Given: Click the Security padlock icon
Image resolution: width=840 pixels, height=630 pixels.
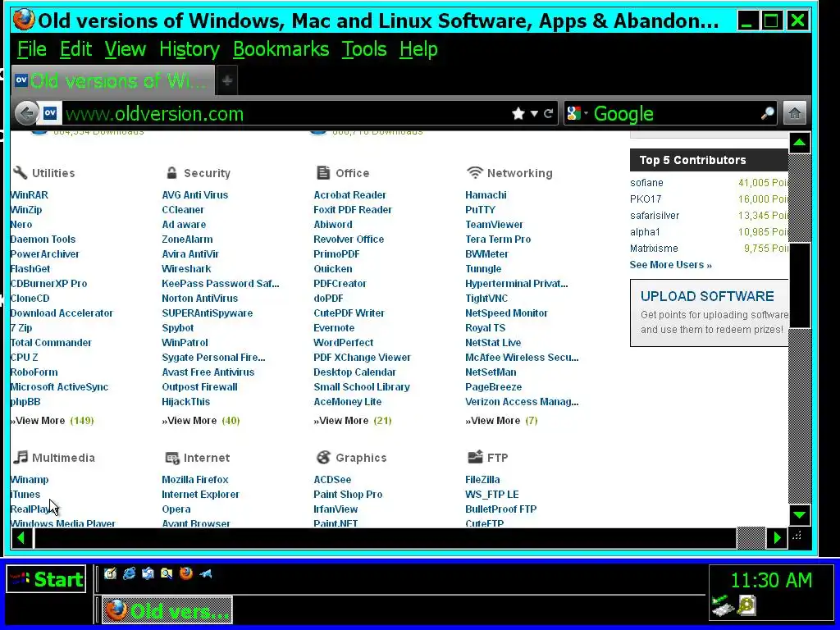Looking at the screenshot, I should pos(171,172).
